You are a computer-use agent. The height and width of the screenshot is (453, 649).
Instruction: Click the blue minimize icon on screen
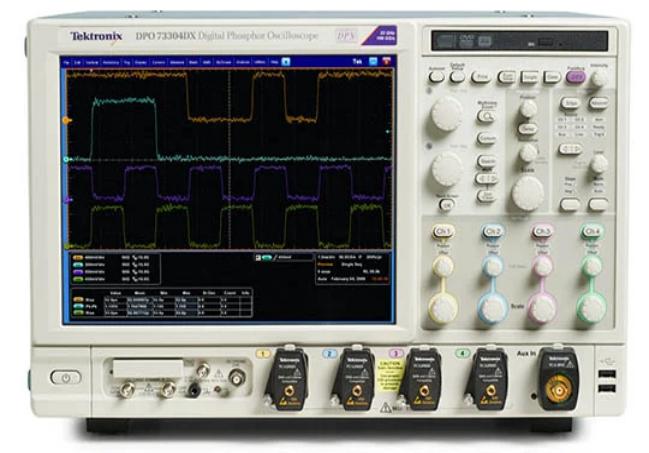pos(372,62)
